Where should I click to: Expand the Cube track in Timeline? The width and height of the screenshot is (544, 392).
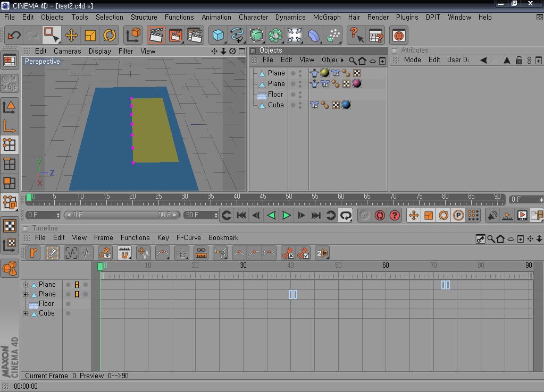[26, 314]
